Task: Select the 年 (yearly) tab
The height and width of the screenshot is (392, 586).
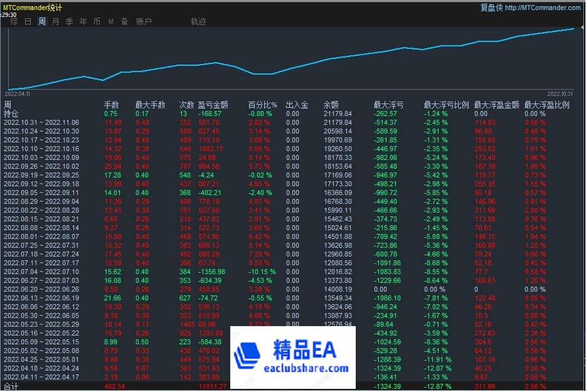Action: tap(83, 21)
